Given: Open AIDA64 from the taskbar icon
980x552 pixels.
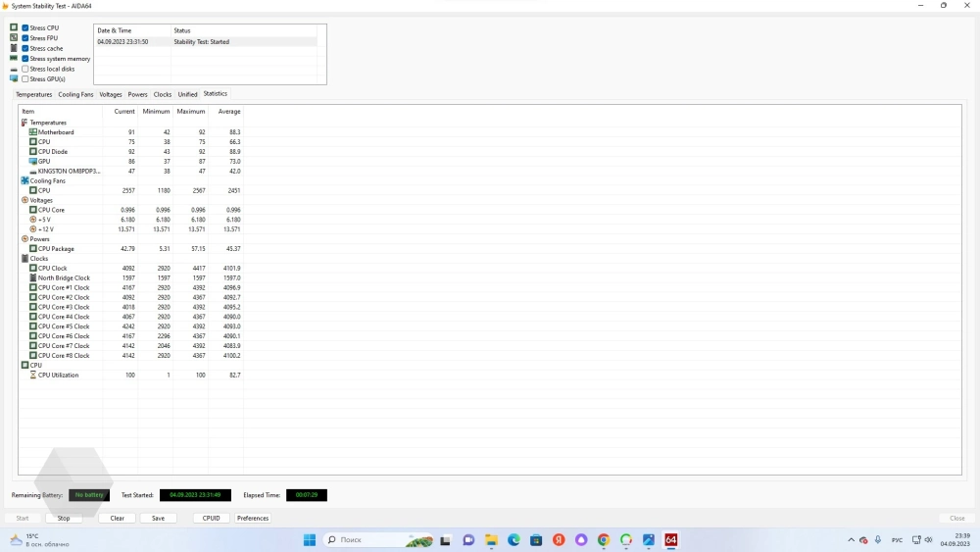Looking at the screenshot, I should [x=671, y=540].
